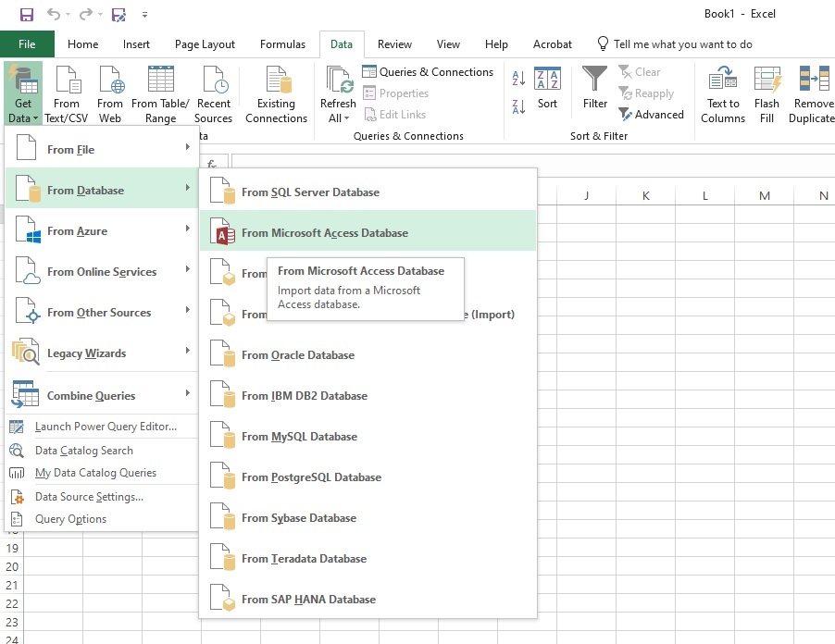The height and width of the screenshot is (644, 835).
Task: Select From MySQL Database
Action: (x=368, y=435)
